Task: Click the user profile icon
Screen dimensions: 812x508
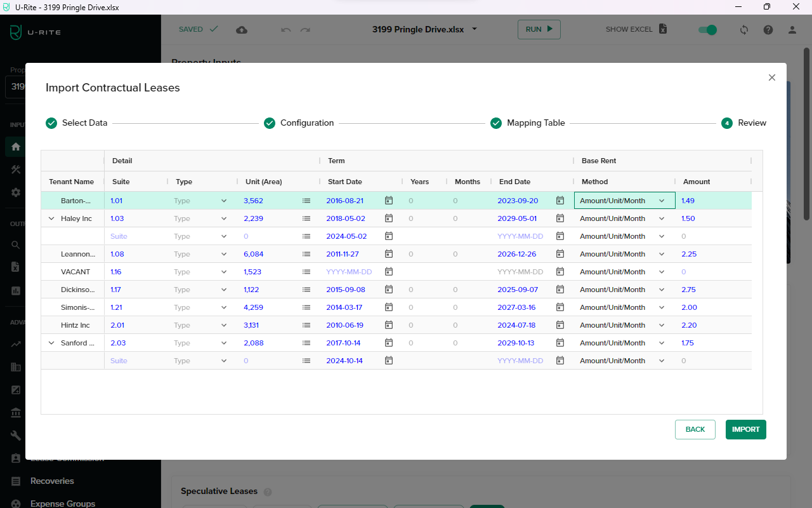Action: [x=792, y=29]
